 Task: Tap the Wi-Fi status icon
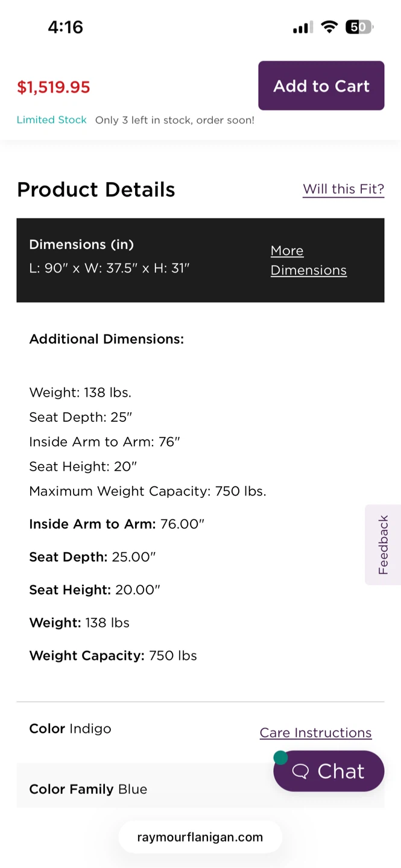[x=329, y=27]
